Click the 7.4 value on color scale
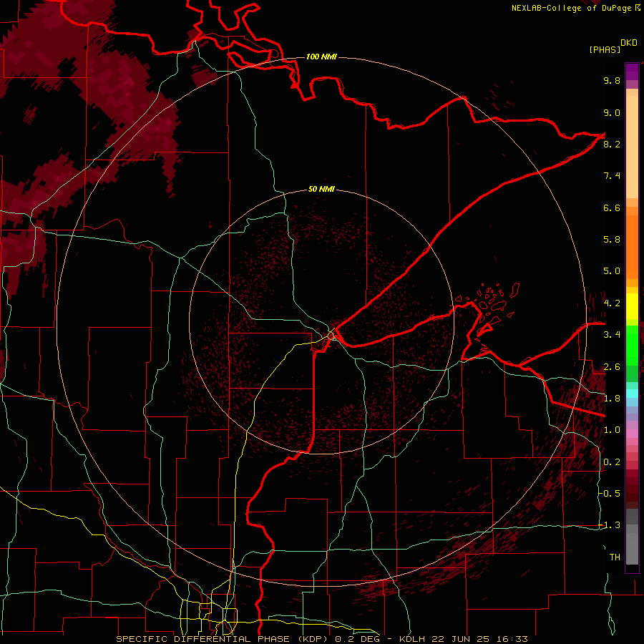This screenshot has height=644, width=644. coord(612,176)
